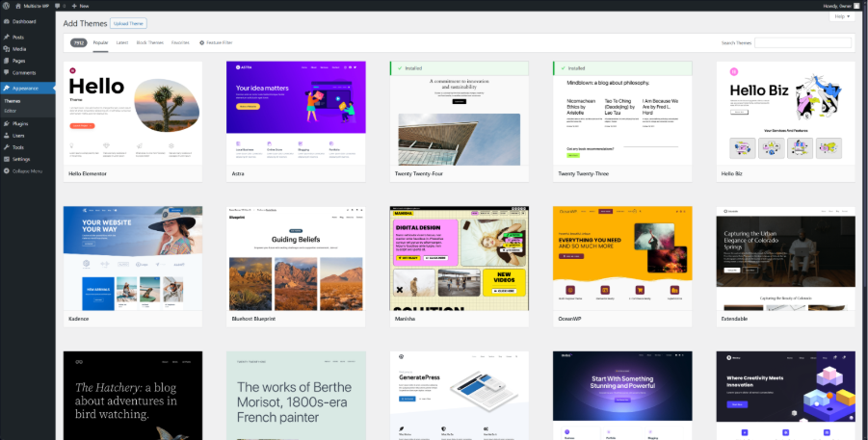Switch to the Popular tab
Viewport: 868px width, 440px height.
tap(100, 42)
